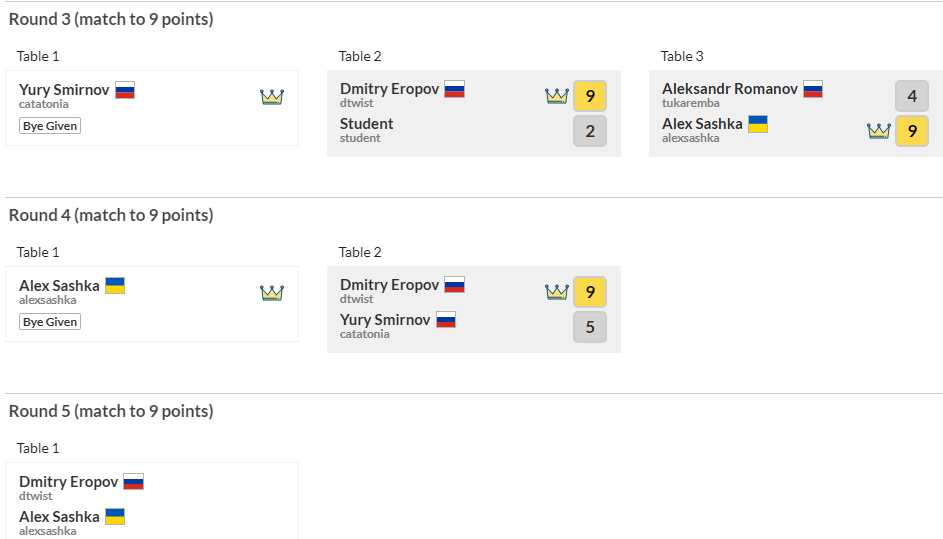The height and width of the screenshot is (539, 943).
Task: Click Dmitry Eropov's yellow score of 9 in Round 3
Action: coord(590,96)
